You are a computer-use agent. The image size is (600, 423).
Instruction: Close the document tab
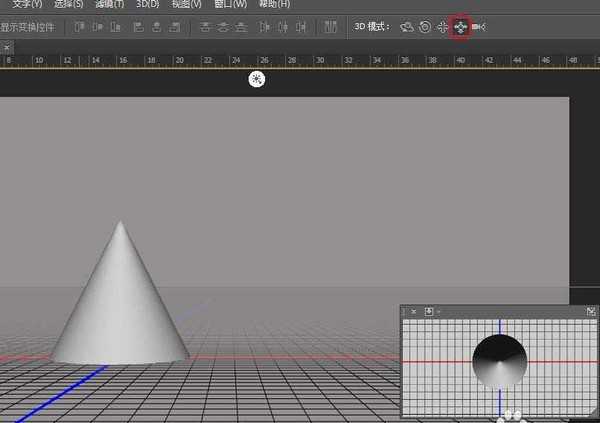[x=6, y=47]
